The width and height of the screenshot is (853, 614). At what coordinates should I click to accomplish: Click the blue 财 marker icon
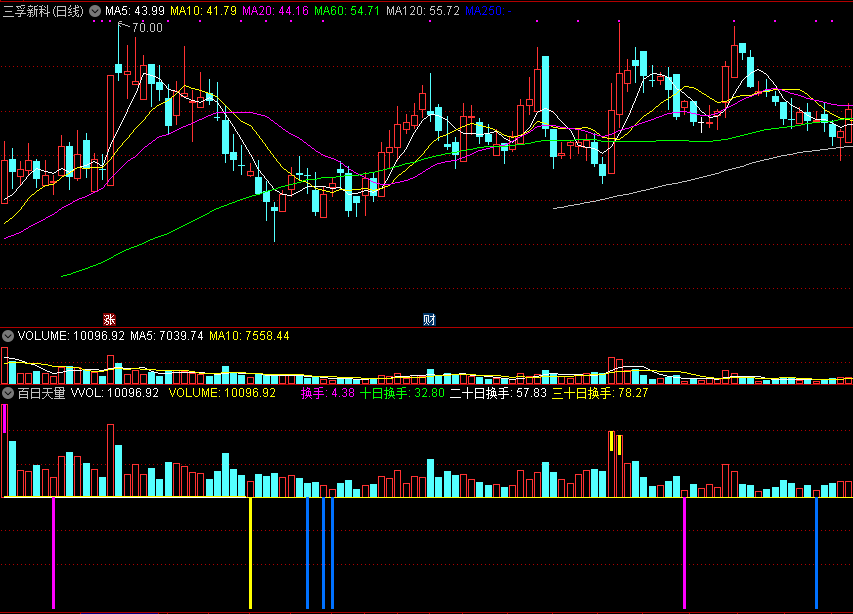429,319
